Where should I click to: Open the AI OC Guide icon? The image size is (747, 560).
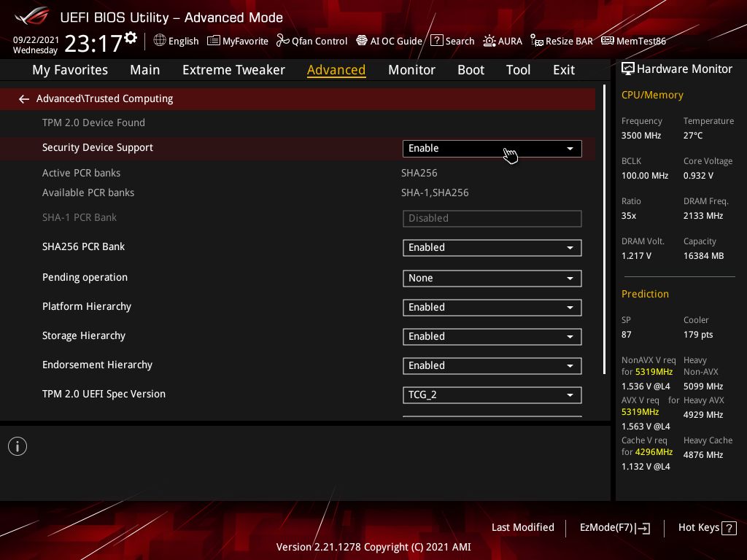362,41
